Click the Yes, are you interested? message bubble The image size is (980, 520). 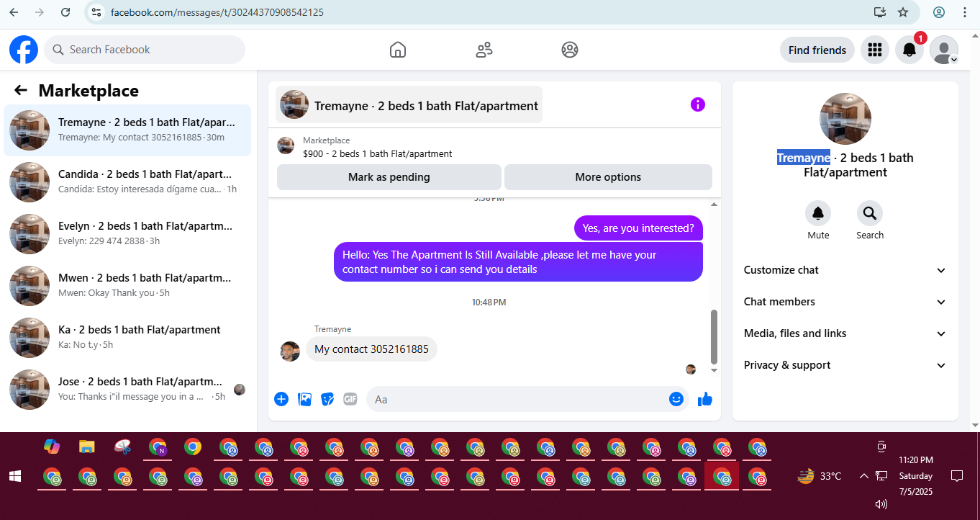click(x=638, y=228)
